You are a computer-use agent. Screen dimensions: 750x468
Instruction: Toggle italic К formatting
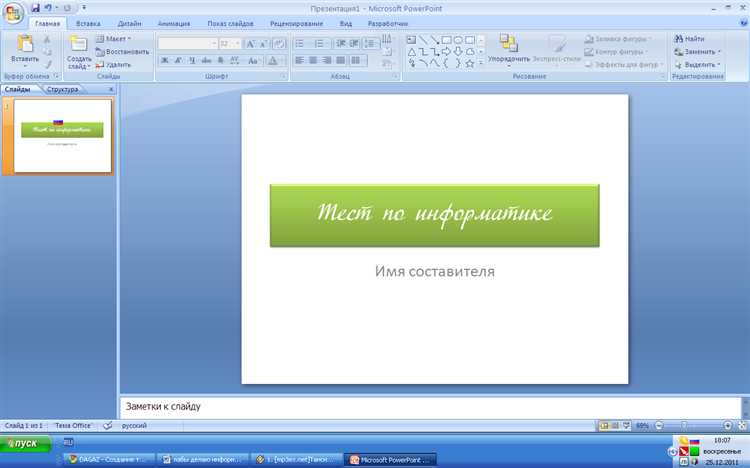[x=178, y=60]
